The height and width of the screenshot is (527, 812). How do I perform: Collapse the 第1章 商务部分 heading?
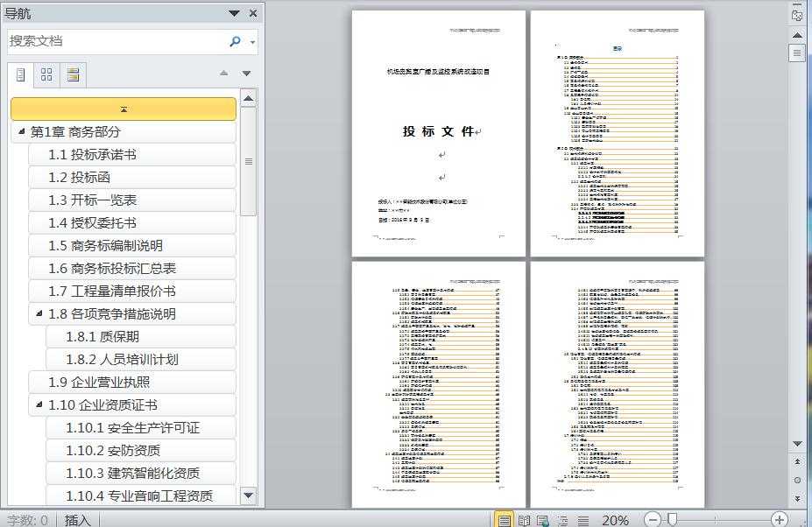(x=19, y=132)
